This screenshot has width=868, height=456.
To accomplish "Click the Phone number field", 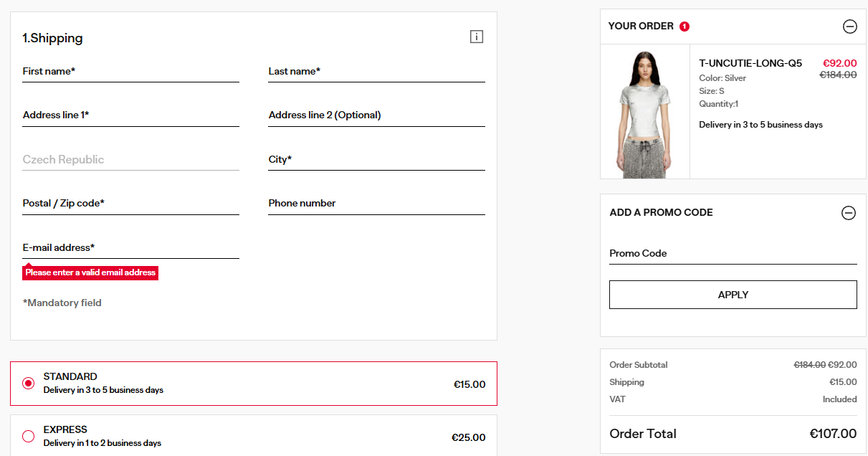I will (x=376, y=204).
